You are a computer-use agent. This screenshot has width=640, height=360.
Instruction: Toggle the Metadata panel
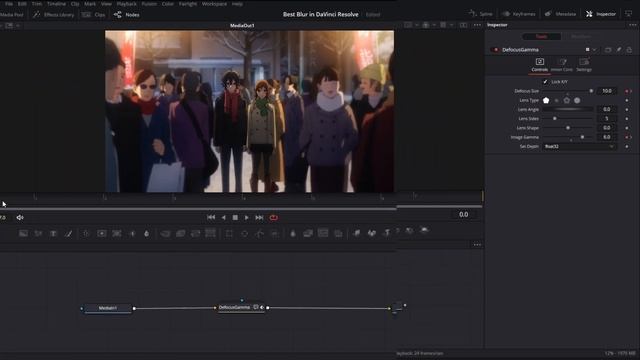(560, 14)
